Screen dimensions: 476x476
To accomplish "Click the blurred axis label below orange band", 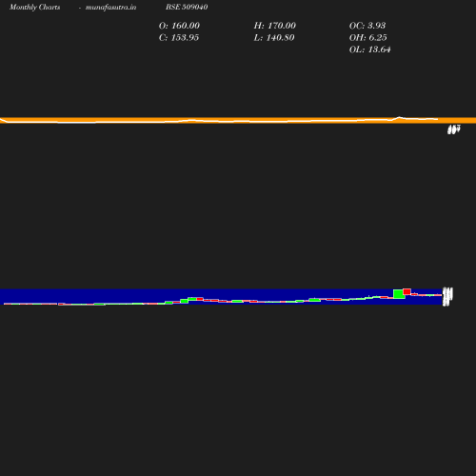I will (x=454, y=129).
